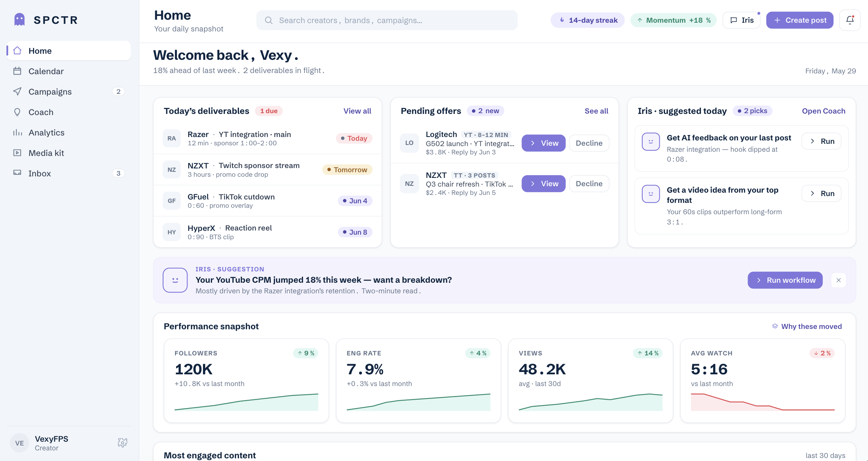The height and width of the screenshot is (461, 868).
Task: Click the Media kit play icon
Action: pos(17,153)
